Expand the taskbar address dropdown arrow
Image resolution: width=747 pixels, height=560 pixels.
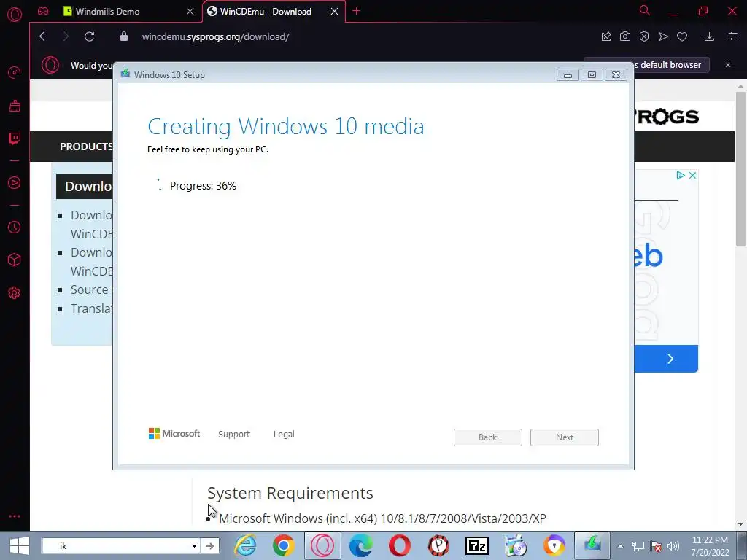[x=194, y=545]
